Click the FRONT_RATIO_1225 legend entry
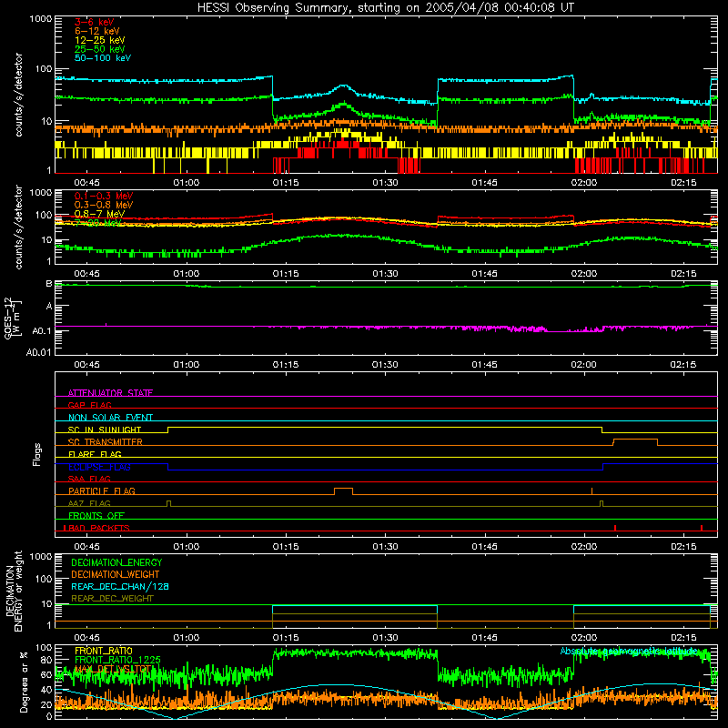Viewport: 728px width, 728px height. 117,660
